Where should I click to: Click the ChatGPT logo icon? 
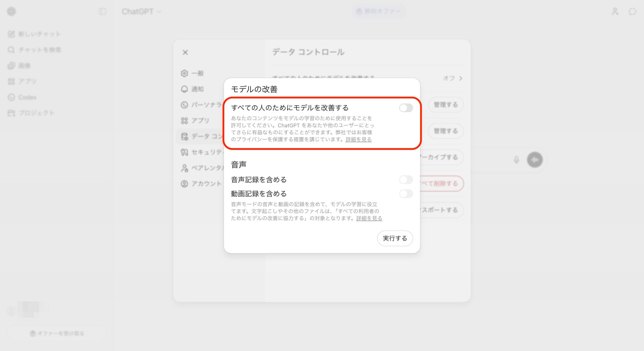(x=11, y=11)
